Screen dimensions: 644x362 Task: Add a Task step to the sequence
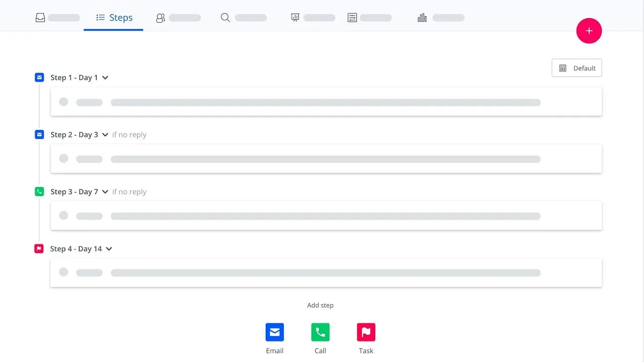point(366,332)
